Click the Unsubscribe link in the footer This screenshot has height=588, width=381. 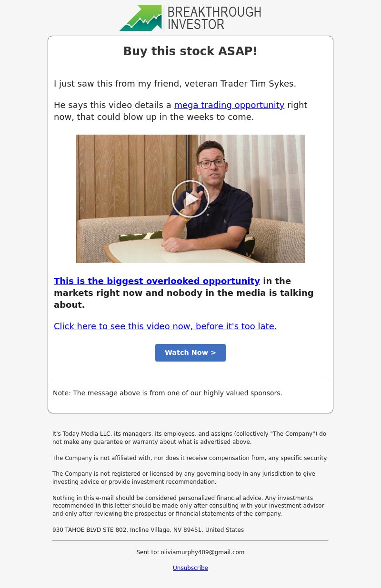coord(190,568)
